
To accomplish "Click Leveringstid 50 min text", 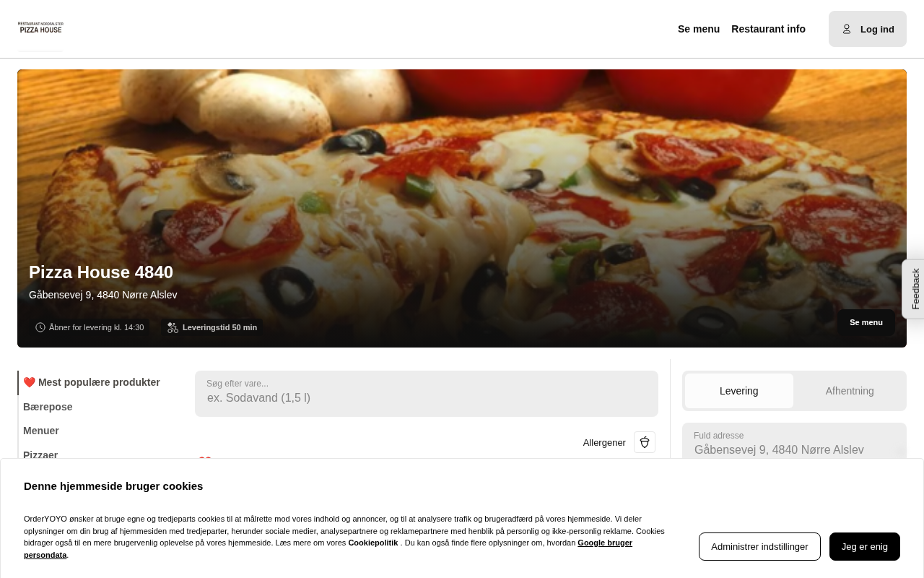I will pyautogui.click(x=219, y=327).
